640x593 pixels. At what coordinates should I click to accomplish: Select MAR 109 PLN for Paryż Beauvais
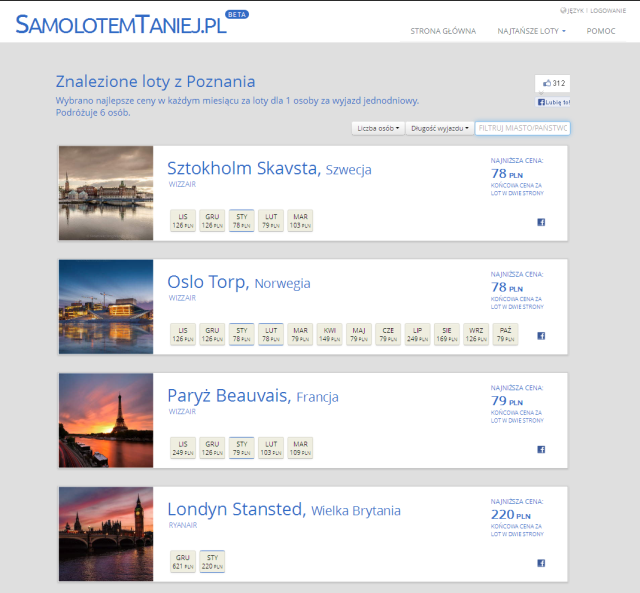[x=300, y=448]
